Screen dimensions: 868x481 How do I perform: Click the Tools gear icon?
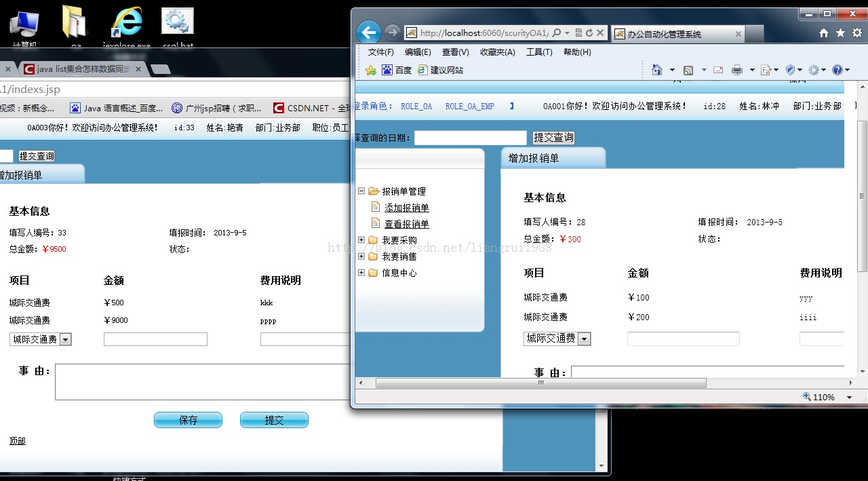[x=813, y=70]
